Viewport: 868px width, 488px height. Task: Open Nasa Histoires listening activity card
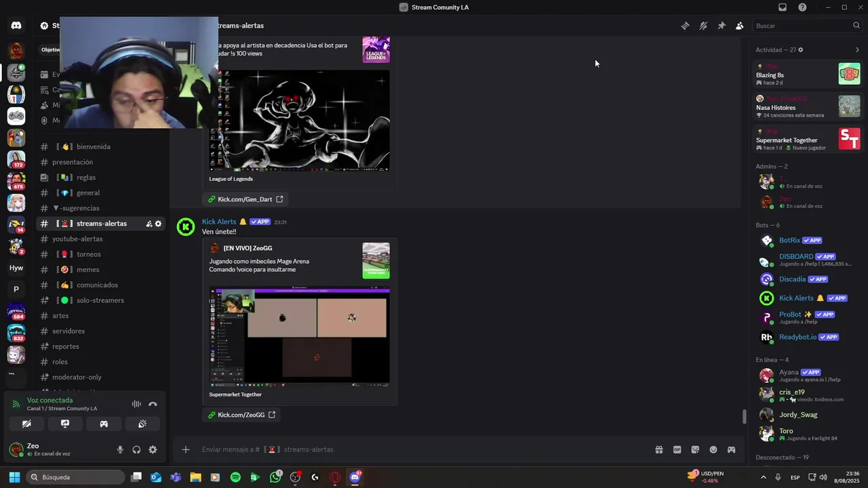(808, 106)
